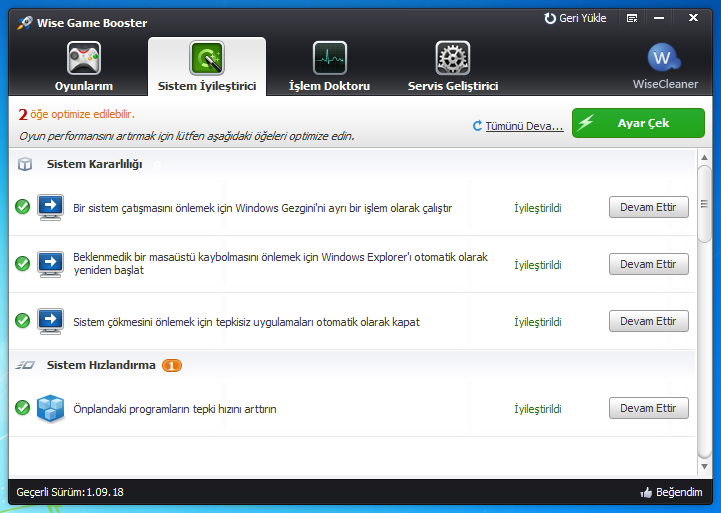Click the Beğendim like link

[679, 492]
